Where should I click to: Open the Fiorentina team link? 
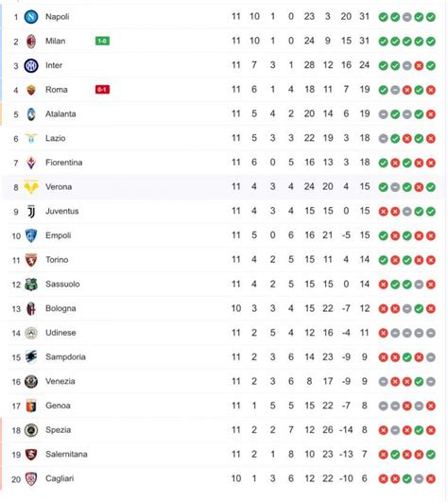[63, 163]
